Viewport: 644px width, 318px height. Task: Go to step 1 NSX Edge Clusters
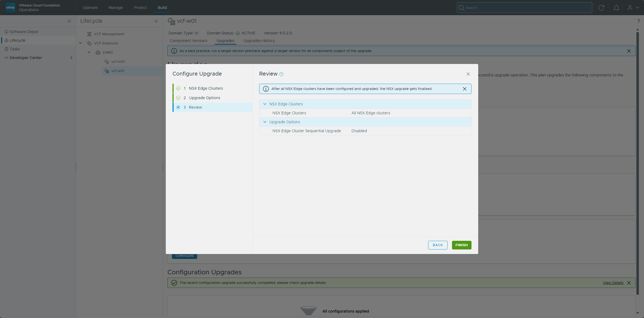[x=213, y=88]
